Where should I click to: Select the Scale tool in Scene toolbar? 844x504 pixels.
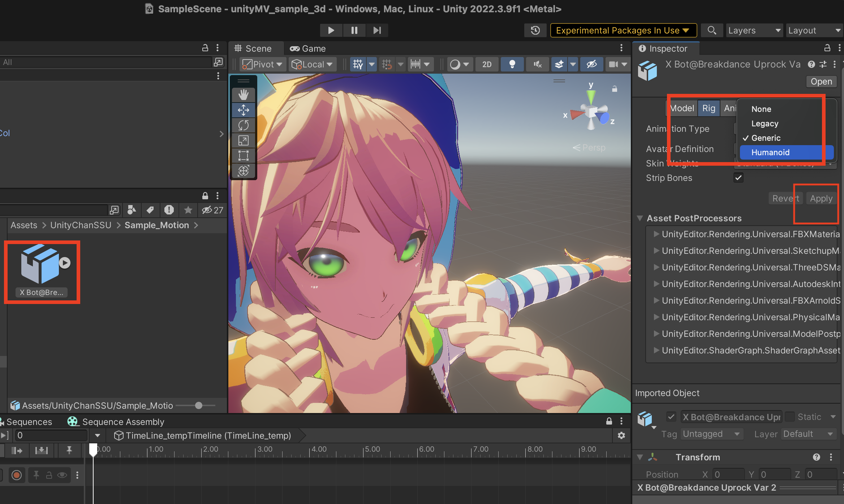click(243, 140)
